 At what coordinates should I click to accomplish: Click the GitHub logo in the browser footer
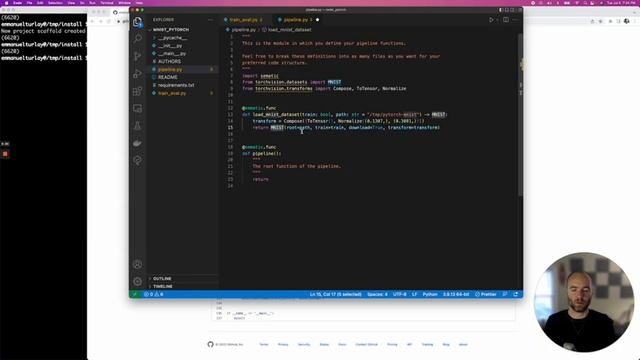point(210,344)
